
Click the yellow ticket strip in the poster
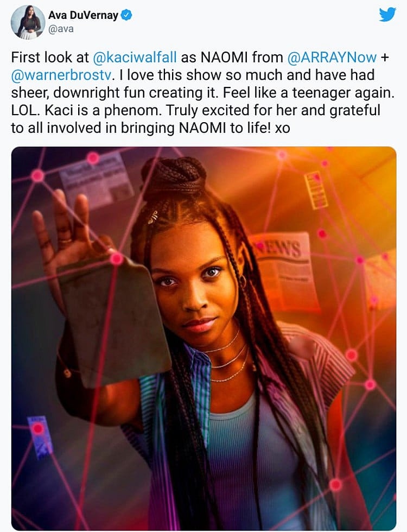[316, 189]
